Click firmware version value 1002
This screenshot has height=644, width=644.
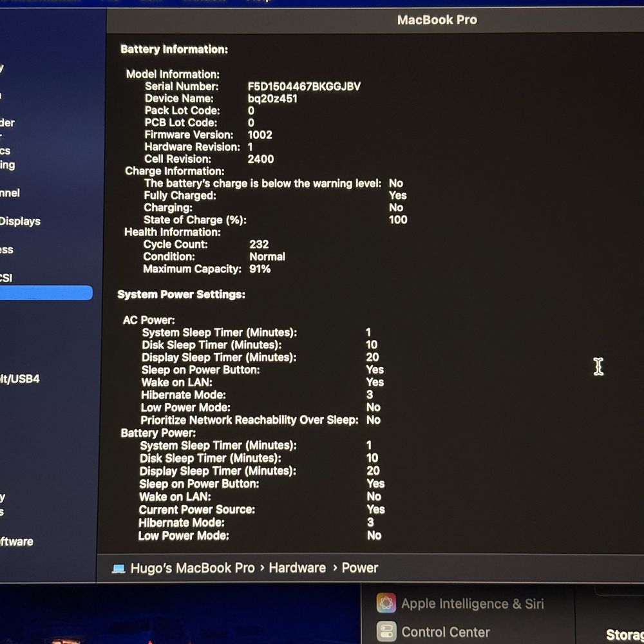(x=260, y=135)
